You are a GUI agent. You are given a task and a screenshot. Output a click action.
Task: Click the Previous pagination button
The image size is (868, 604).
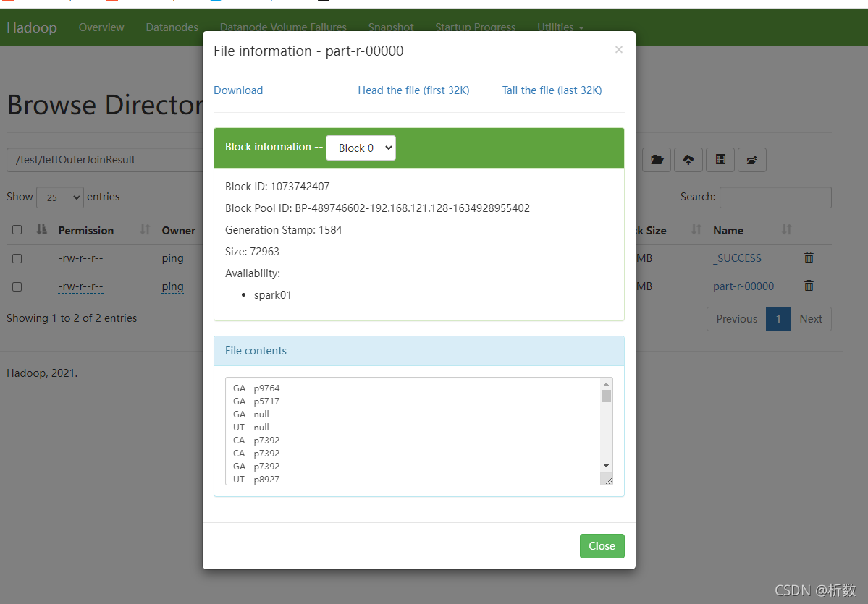pyautogui.click(x=736, y=318)
